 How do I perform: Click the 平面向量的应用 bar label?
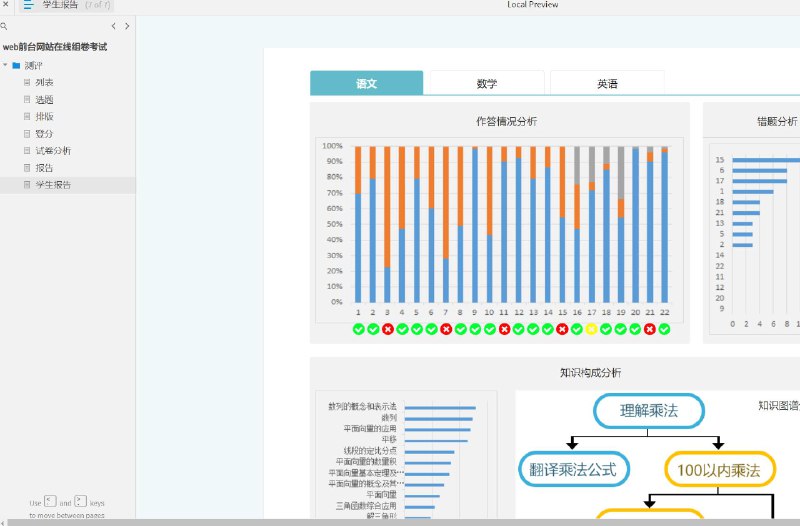(x=370, y=429)
